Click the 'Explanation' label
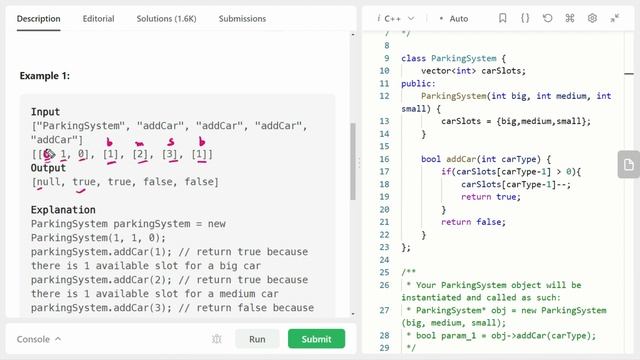Screen dimensions: 640x360 click(x=63, y=210)
